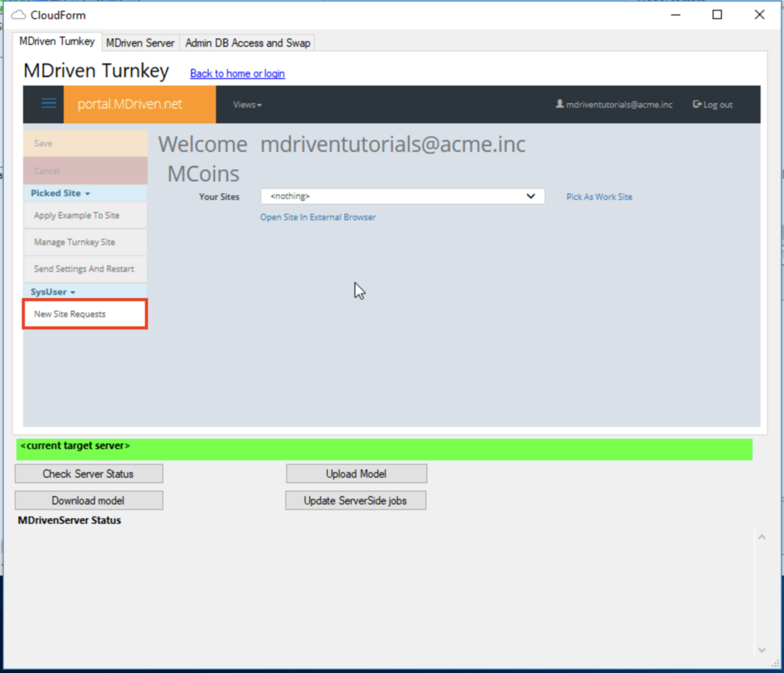The height and width of the screenshot is (673, 784).
Task: Click the Save button in sidebar
Action: click(85, 144)
